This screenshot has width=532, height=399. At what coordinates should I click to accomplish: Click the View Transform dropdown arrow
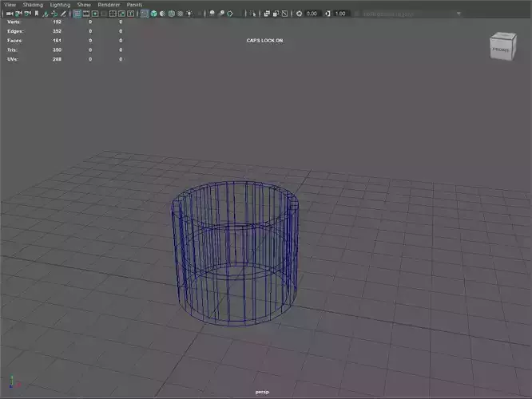[x=459, y=14]
